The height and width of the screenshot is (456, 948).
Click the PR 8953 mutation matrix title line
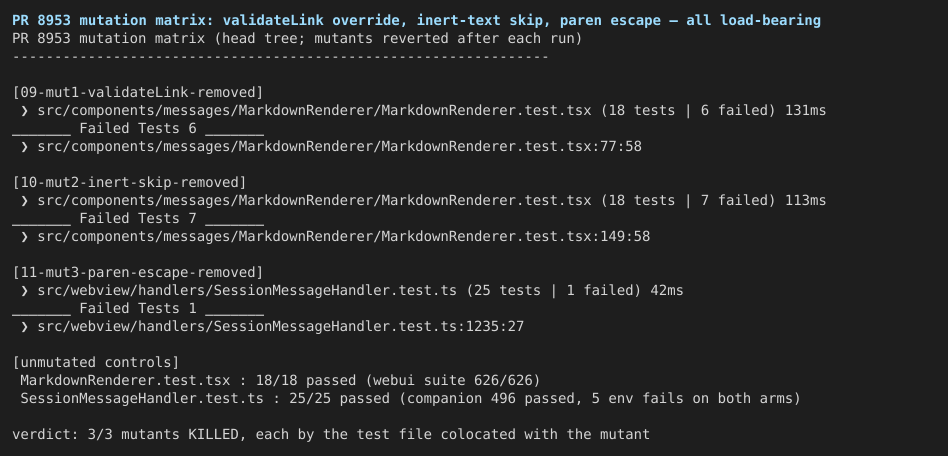(x=416, y=21)
